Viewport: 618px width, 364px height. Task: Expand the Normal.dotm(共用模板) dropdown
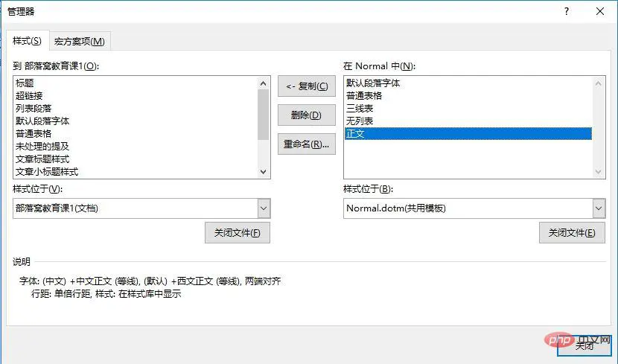[599, 208]
